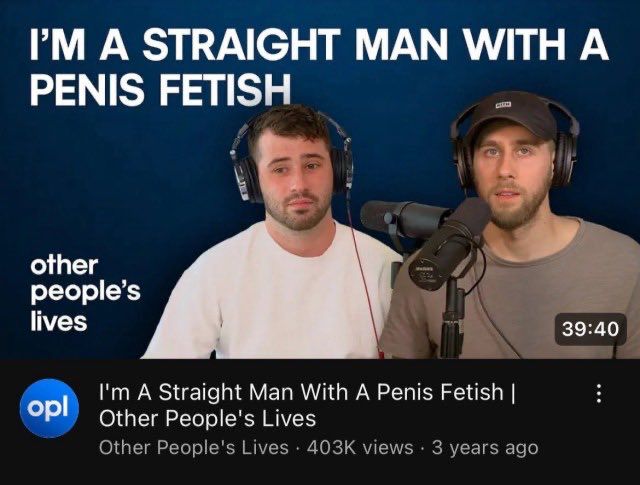
Task: Open the three-dot video options menu
Action: pyautogui.click(x=598, y=394)
